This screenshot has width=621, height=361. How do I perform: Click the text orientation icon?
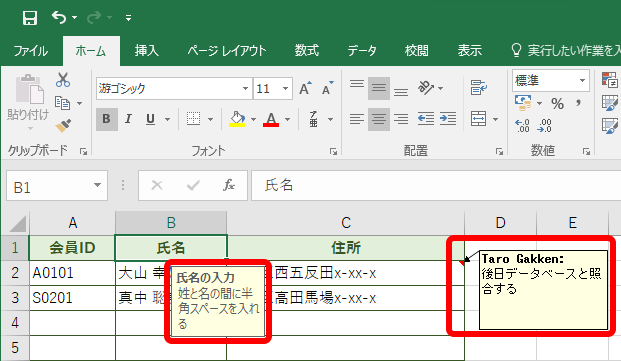coord(426,88)
